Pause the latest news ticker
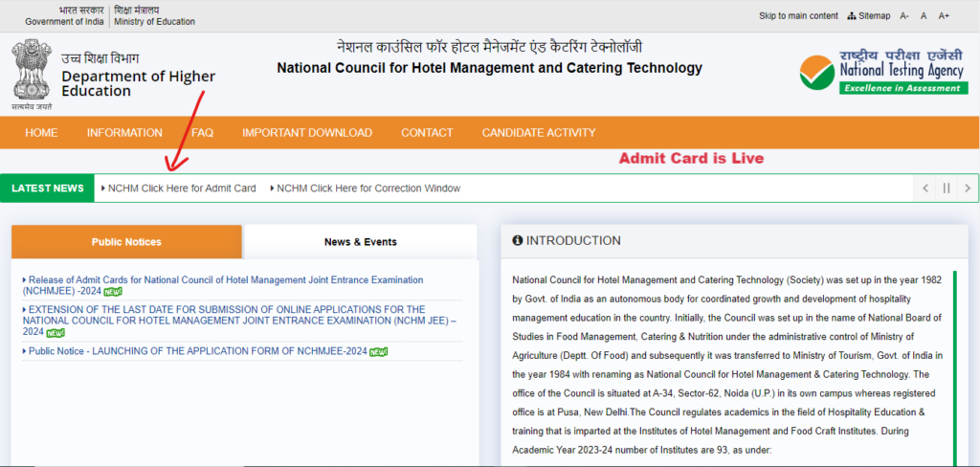 coord(947,189)
